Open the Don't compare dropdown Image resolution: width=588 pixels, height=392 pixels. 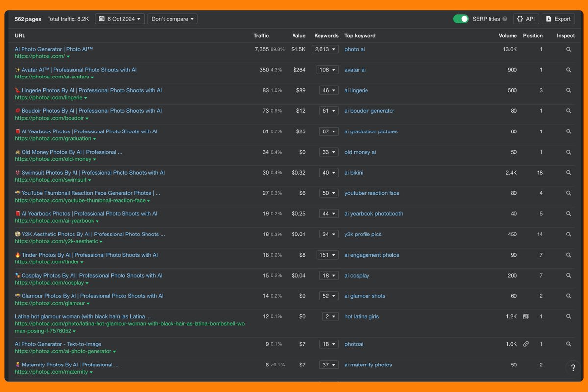(x=172, y=19)
